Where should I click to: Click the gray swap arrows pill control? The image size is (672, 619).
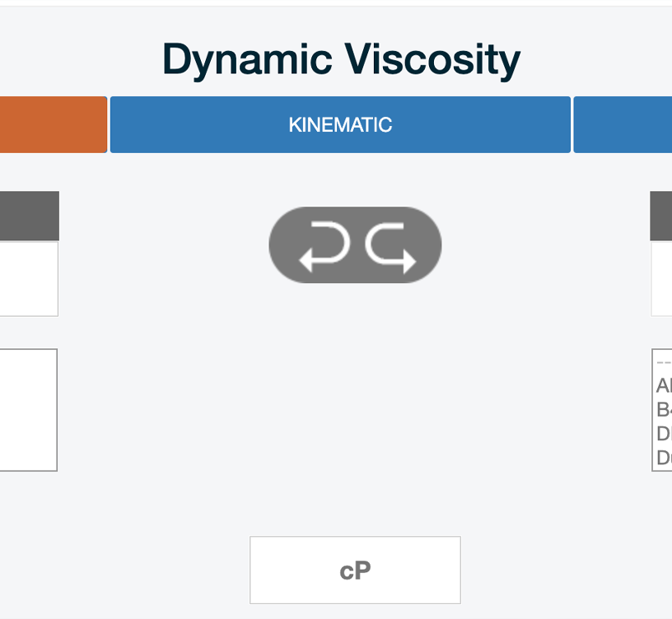[x=355, y=244]
